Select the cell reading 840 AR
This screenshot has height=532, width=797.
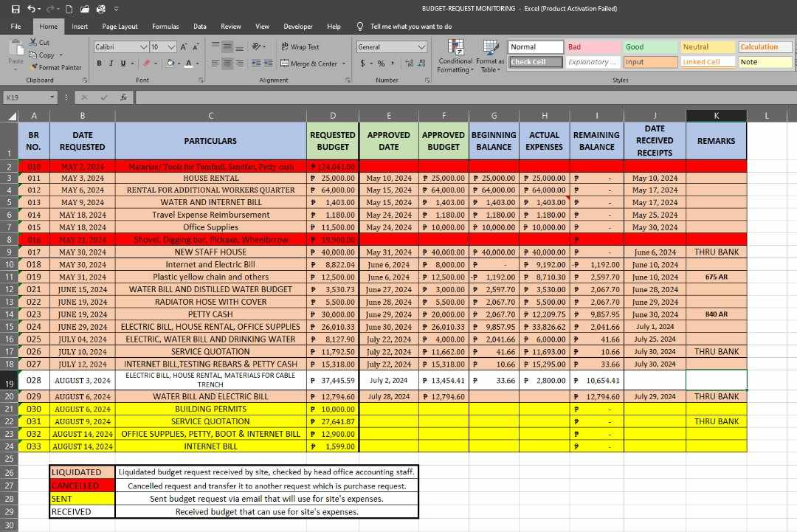click(x=716, y=314)
